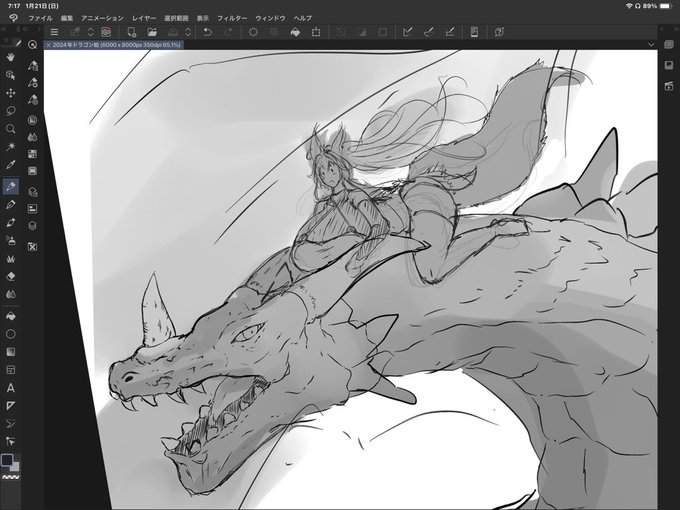Image resolution: width=680 pixels, height=510 pixels.
Task: Click the Fill command bar icon
Action: 295,32
